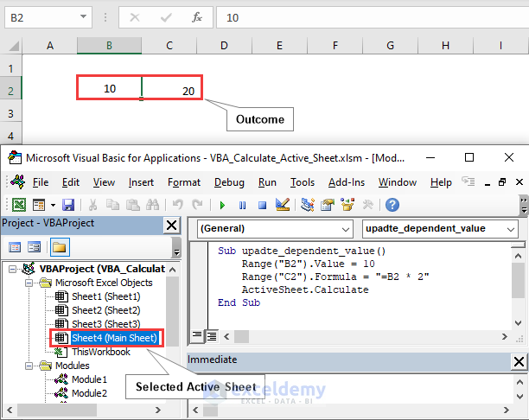Click Insert Function fx button

coord(197,17)
